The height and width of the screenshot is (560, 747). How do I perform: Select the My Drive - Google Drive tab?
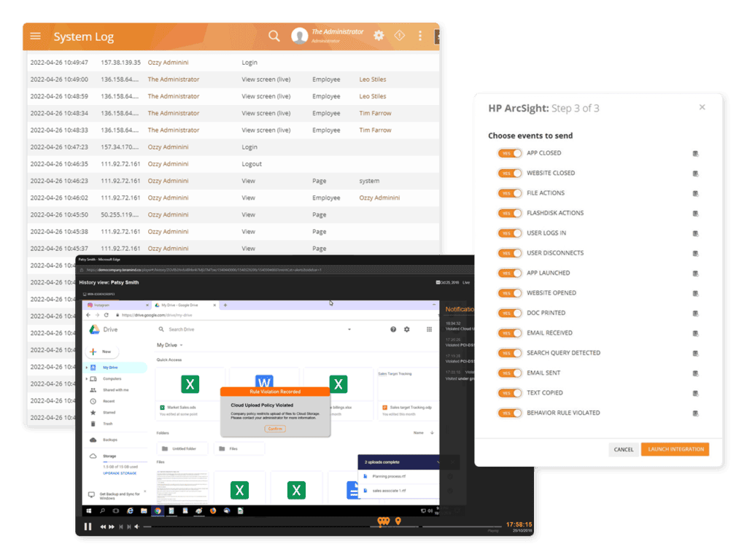pos(185,306)
